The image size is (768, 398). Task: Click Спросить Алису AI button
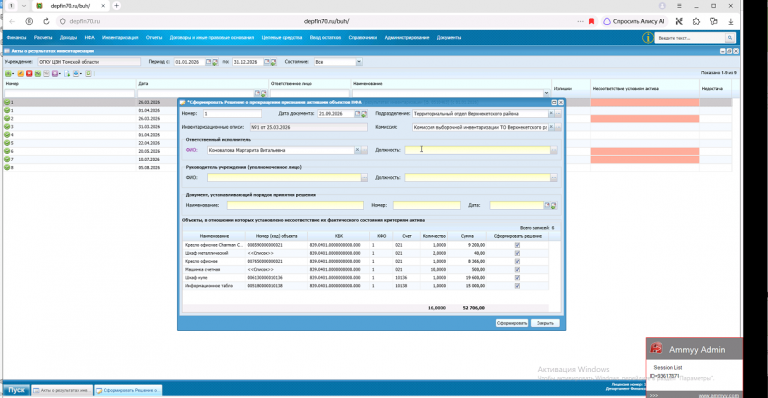[x=634, y=22]
